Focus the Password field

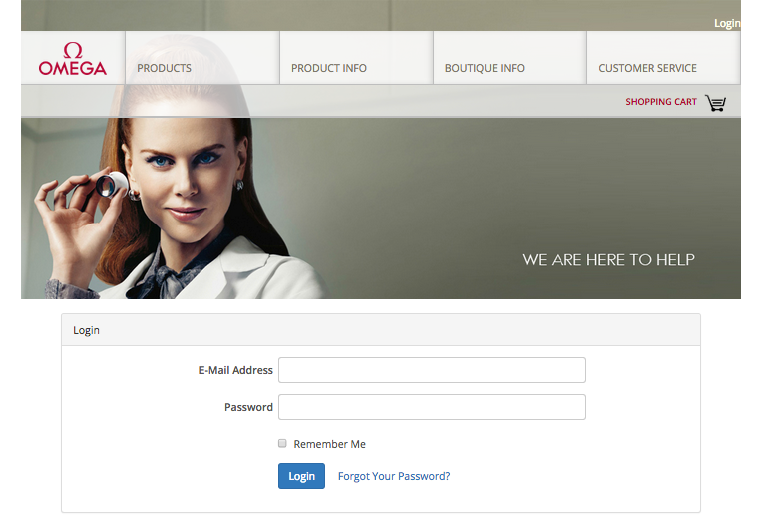(x=432, y=407)
